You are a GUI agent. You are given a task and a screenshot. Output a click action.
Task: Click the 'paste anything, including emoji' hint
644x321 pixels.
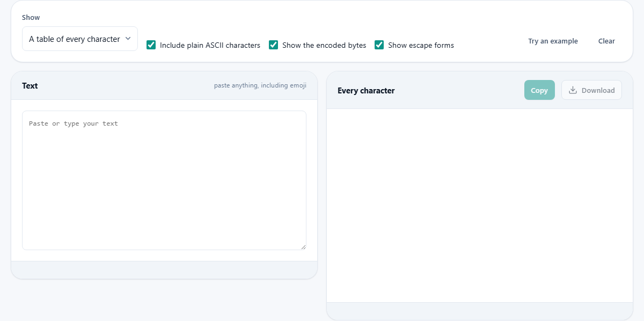click(x=260, y=85)
